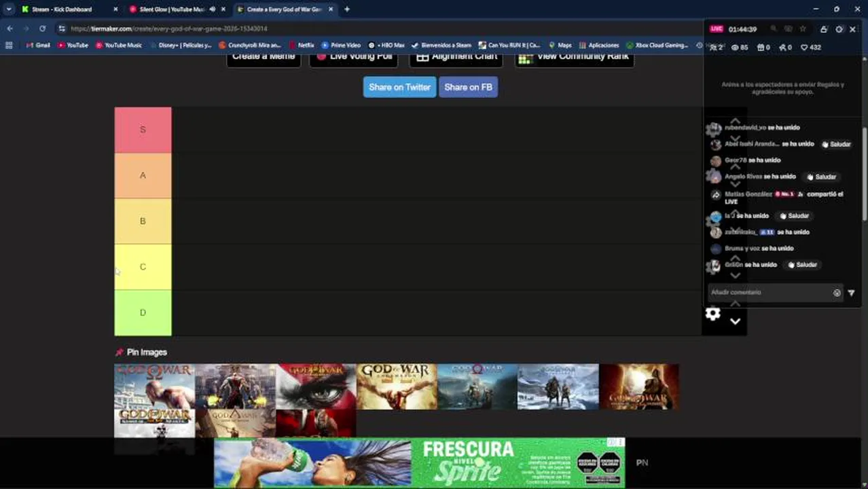Close the live stream overlay panel
Viewport: 868px width, 489px height.
click(x=853, y=29)
